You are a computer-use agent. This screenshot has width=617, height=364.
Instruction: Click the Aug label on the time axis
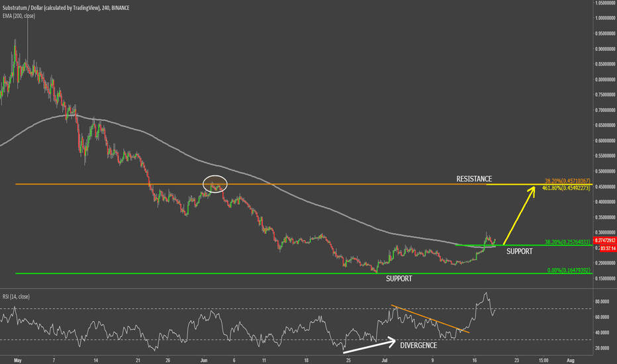tap(571, 360)
